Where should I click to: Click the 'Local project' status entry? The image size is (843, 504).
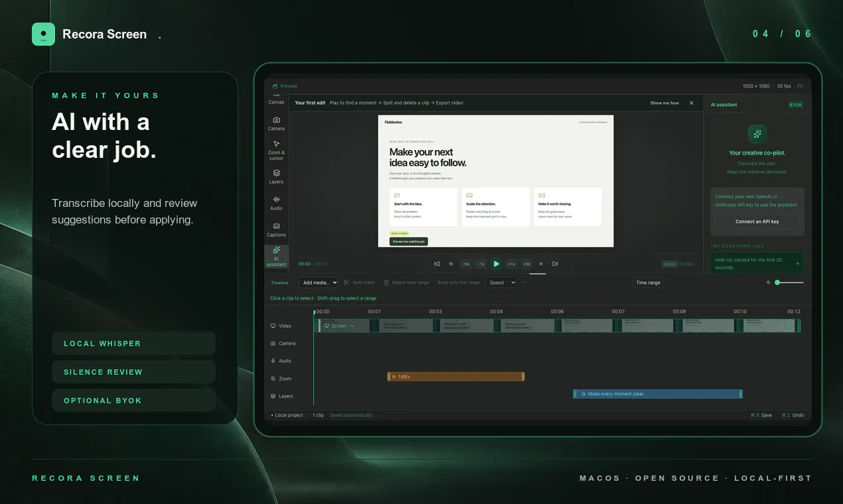point(287,415)
